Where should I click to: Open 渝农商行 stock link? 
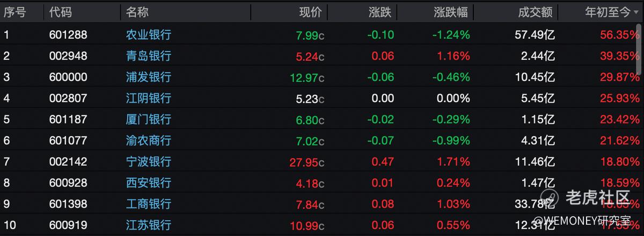[x=149, y=140]
